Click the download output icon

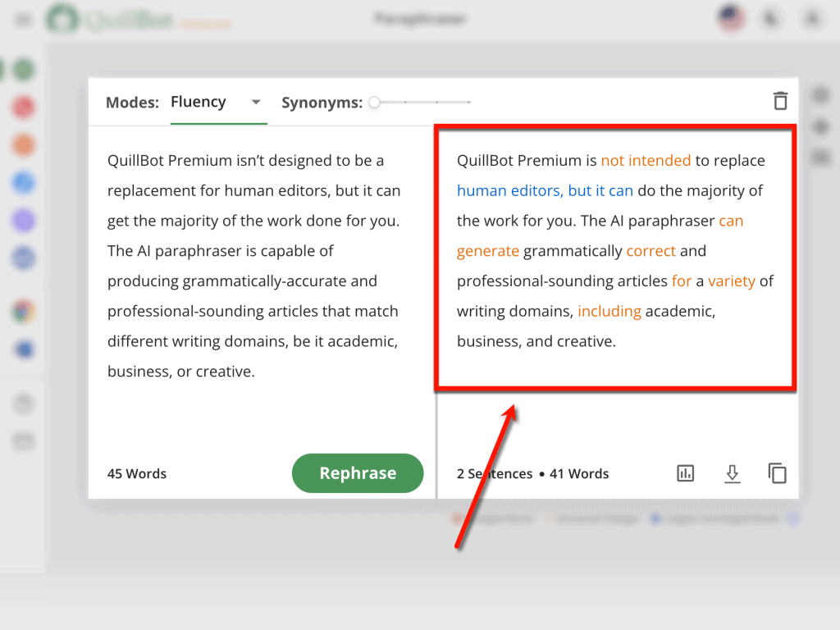732,473
